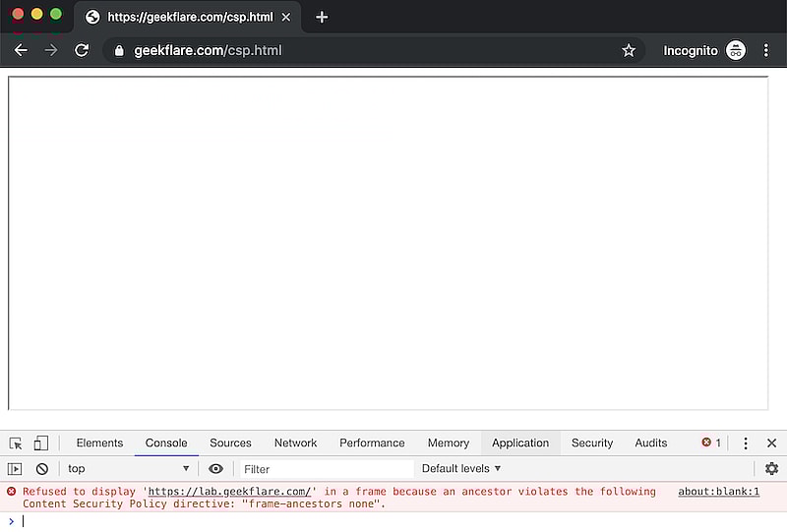Switch to the Network panel
The image size is (787, 532).
coord(295,443)
